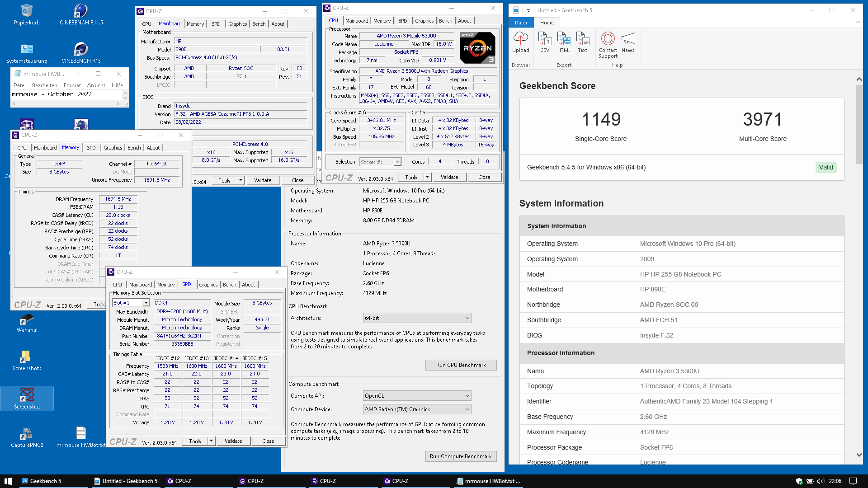The image size is (868, 488).
Task: Open Contact Support in Geekbench
Action: click(x=608, y=45)
